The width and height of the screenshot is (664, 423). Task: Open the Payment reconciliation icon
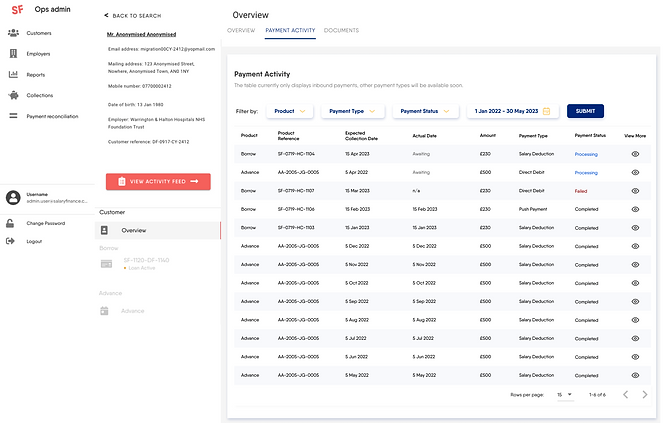(13, 116)
